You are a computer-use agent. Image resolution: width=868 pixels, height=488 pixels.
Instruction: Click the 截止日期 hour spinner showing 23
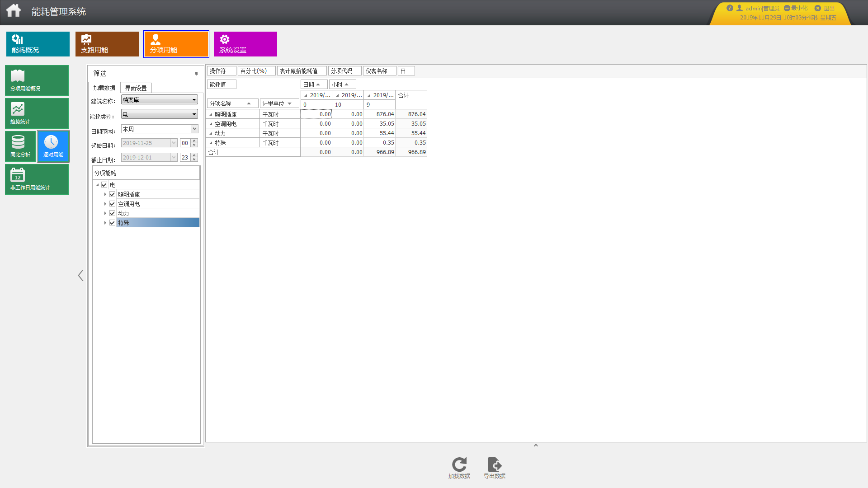click(189, 158)
